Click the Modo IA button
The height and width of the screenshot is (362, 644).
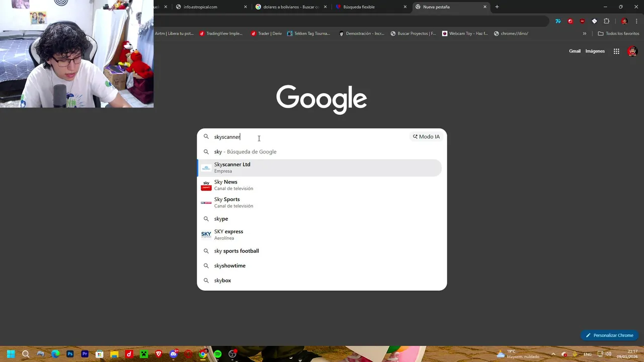pyautogui.click(x=426, y=137)
